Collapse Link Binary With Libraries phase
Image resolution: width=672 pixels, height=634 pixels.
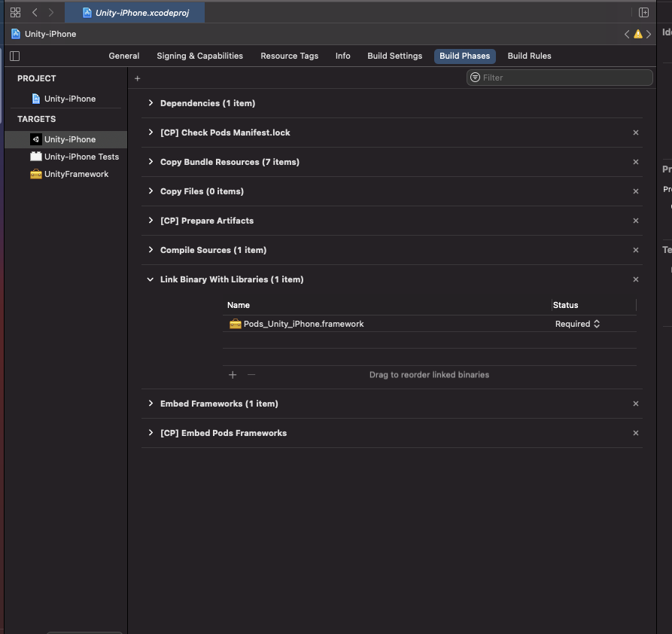click(x=151, y=279)
